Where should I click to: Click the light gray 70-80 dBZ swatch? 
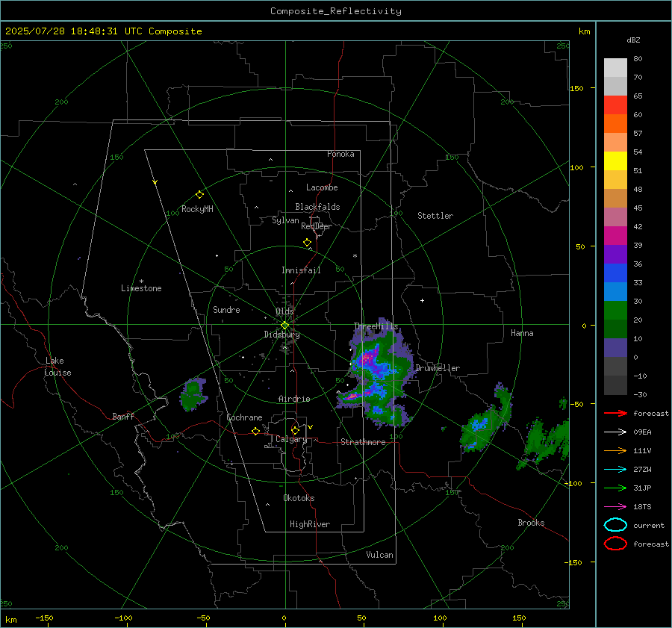(x=615, y=68)
